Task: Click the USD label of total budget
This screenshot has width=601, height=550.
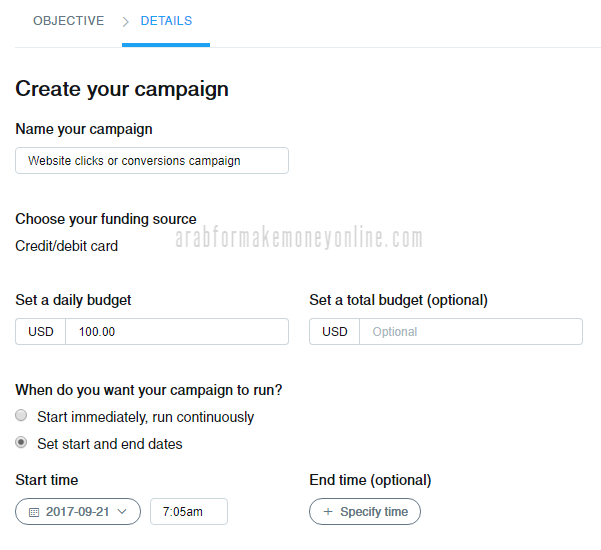Action: tap(335, 332)
